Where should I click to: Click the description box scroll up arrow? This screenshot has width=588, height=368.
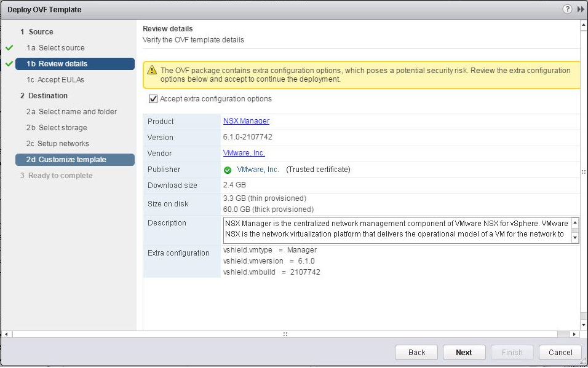pos(575,224)
